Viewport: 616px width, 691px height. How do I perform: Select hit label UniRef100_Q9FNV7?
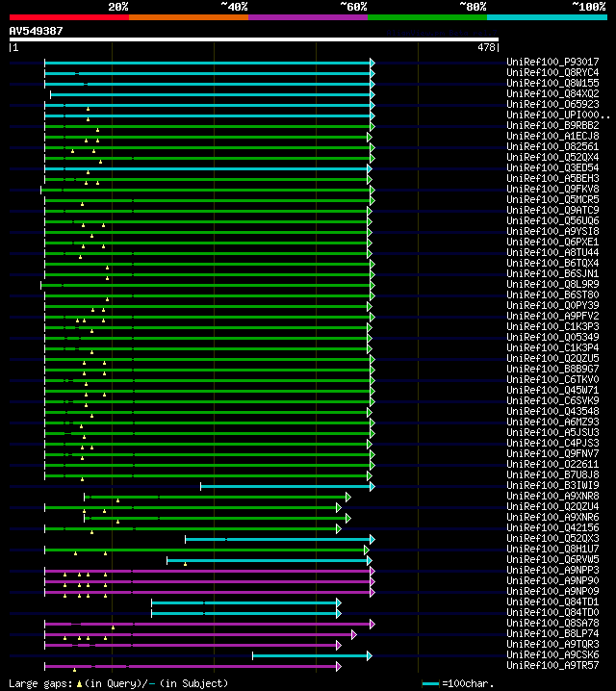[x=552, y=453]
